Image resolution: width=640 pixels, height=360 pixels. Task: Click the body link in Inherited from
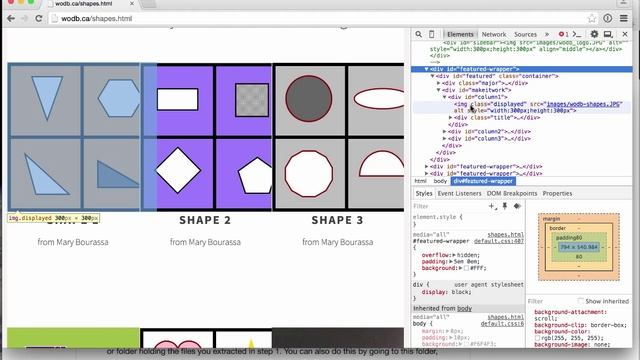click(x=464, y=309)
